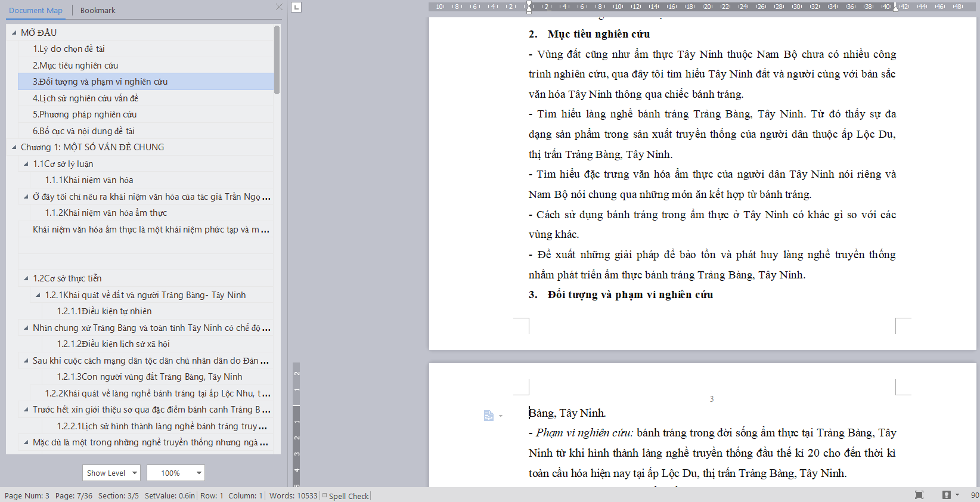The height and width of the screenshot is (502, 980).
Task: Jump to 1.2.1.3Con người vùng đất Trảng Bàng
Action: 157,377
